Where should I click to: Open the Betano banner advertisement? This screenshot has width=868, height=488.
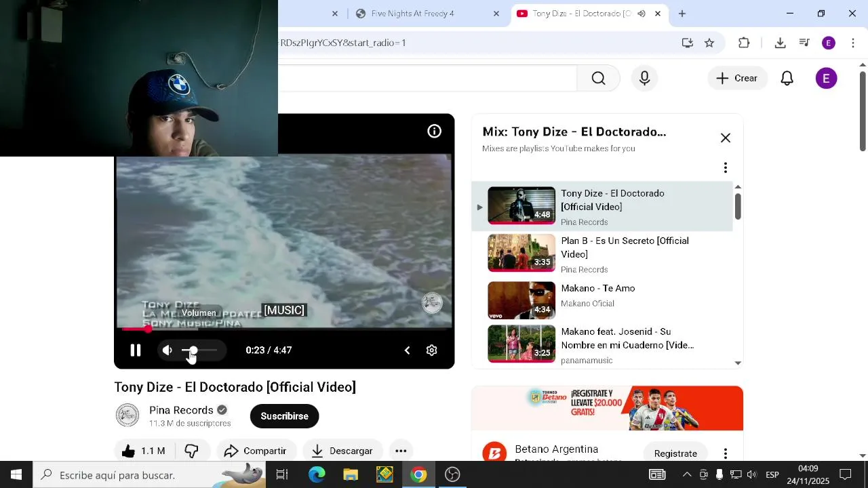tap(608, 408)
